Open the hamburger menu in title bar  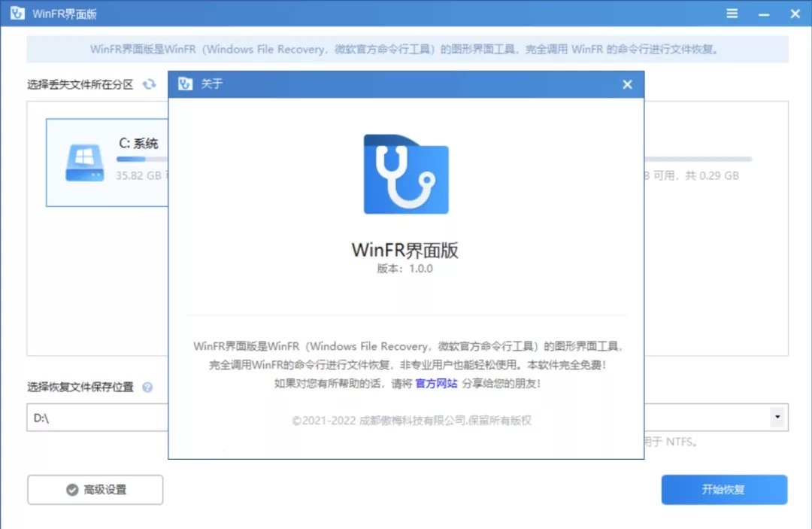point(732,14)
